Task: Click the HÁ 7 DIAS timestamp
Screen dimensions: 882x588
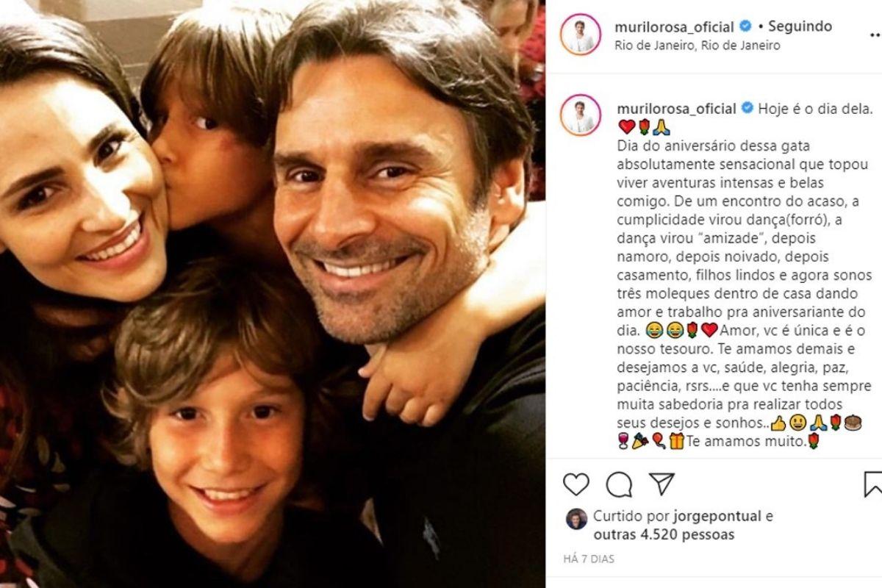Action: coord(589,559)
